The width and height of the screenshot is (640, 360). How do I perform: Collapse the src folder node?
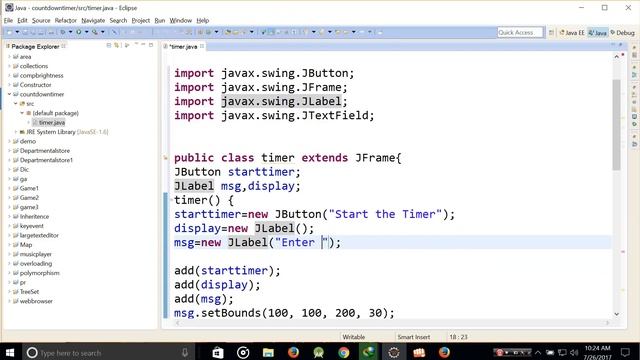click(x=16, y=104)
